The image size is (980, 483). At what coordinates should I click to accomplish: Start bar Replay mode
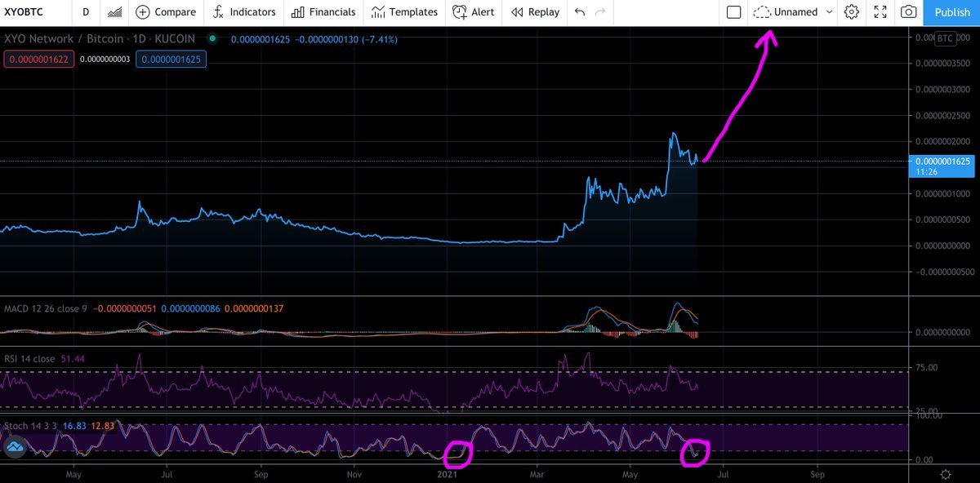(536, 12)
